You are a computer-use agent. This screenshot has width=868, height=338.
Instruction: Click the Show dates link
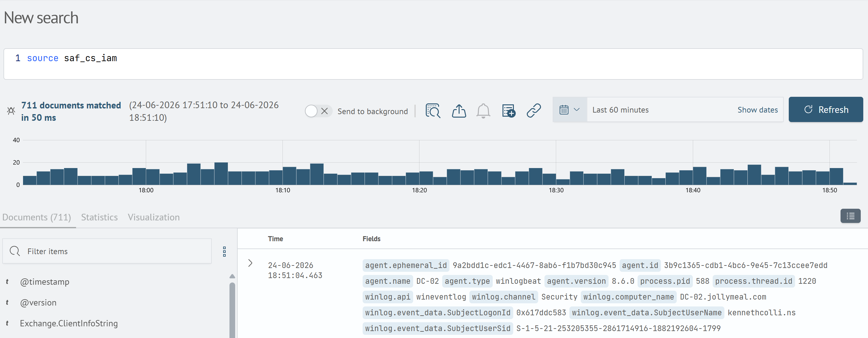tap(758, 110)
